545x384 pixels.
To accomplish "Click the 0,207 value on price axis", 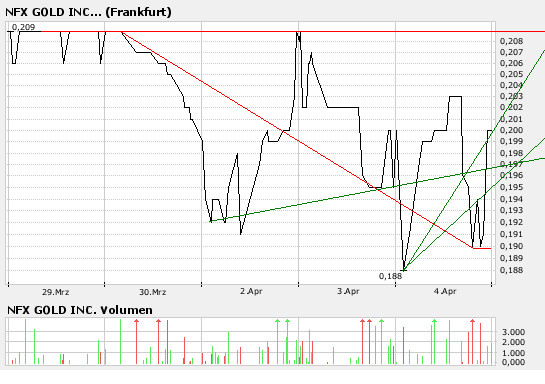I will (x=511, y=52).
